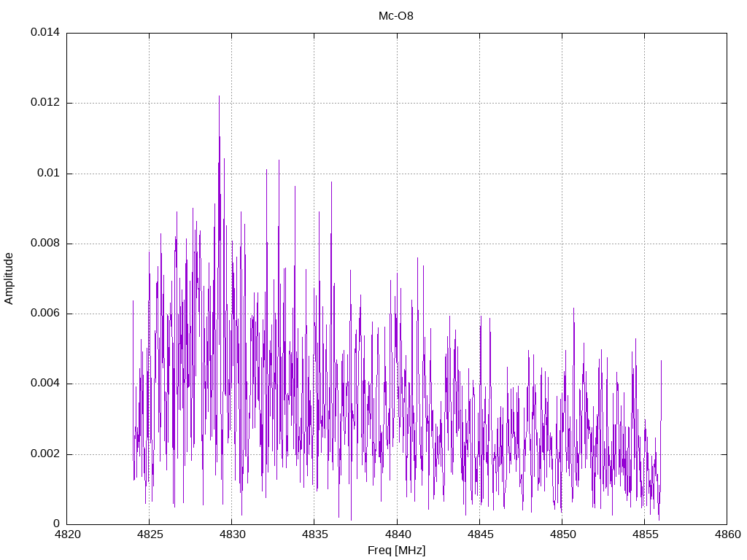The width and height of the screenshot is (747, 560).
Task: Click the Amplitude axis label
Action: click(9, 279)
